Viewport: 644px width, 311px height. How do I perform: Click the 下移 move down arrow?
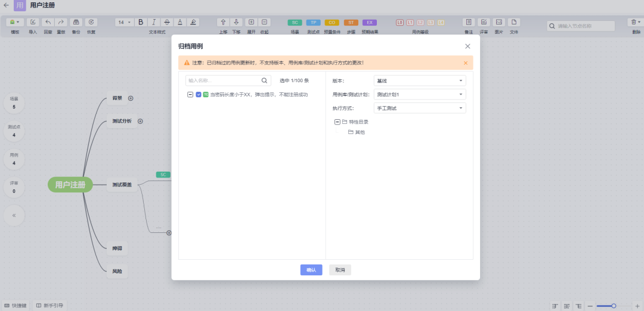(236, 22)
